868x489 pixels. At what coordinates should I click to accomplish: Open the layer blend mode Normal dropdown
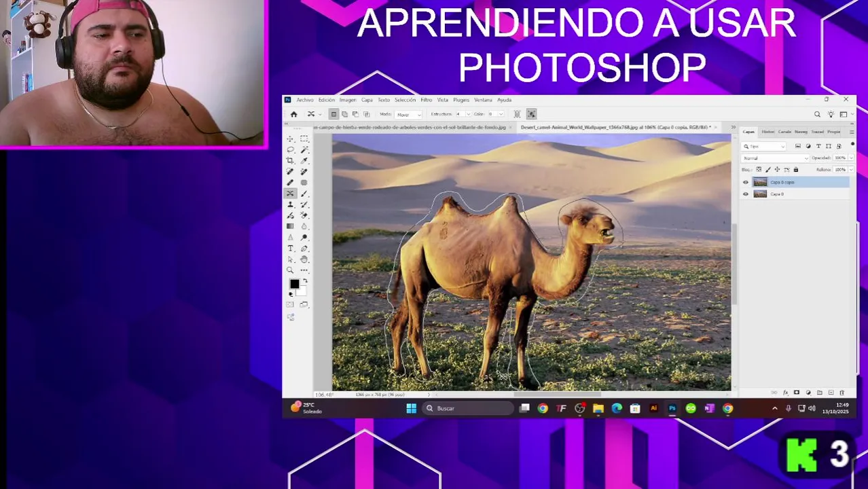775,158
